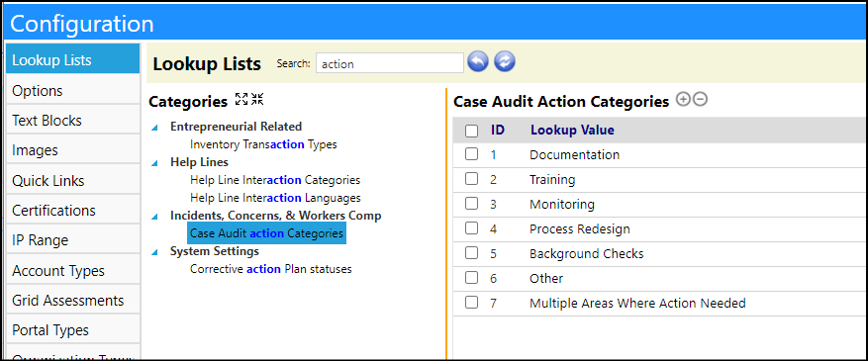Open the Certifications sidebar section
The height and width of the screenshot is (361, 868).
pyautogui.click(x=72, y=210)
